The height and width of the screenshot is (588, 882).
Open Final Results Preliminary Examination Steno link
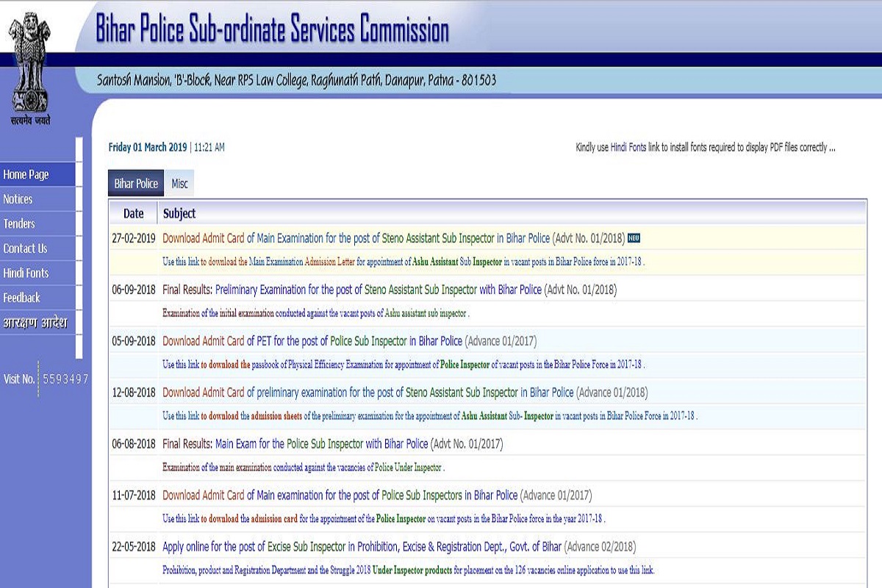pyautogui.click(x=390, y=290)
